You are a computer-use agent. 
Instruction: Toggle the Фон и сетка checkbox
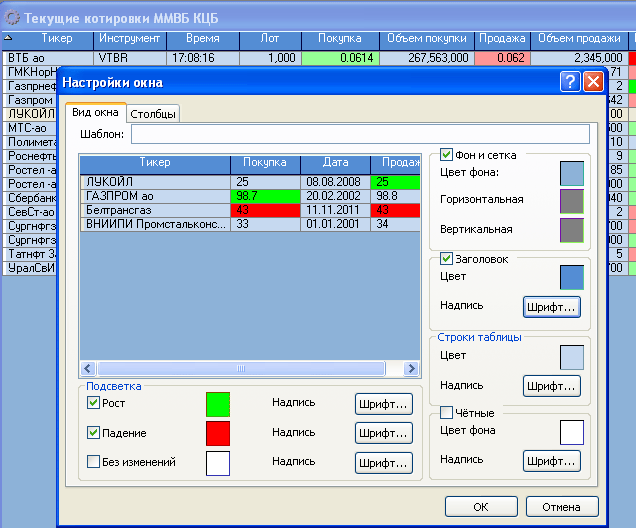pyautogui.click(x=446, y=155)
